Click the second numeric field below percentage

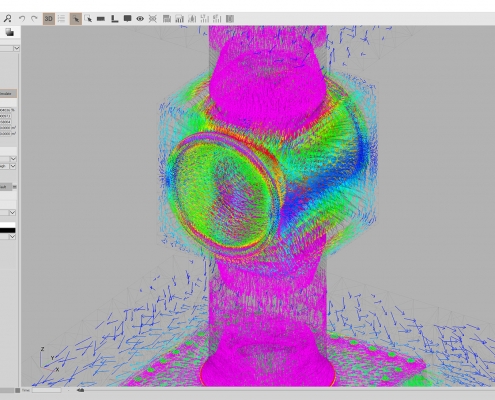click(x=6, y=116)
